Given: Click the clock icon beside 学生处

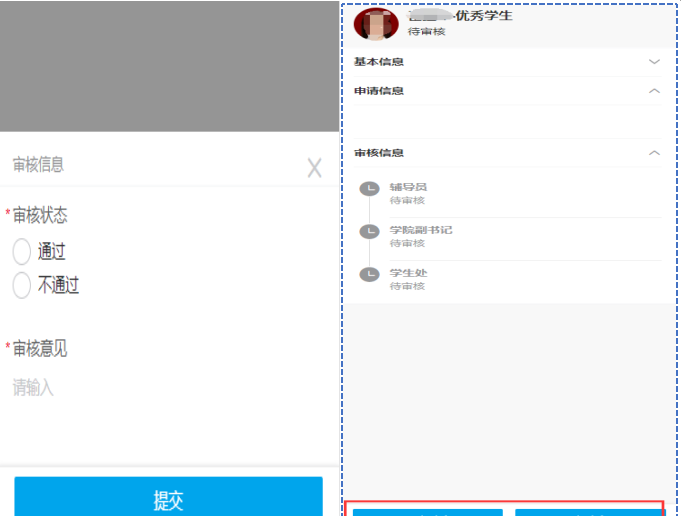Looking at the screenshot, I should click(x=369, y=274).
